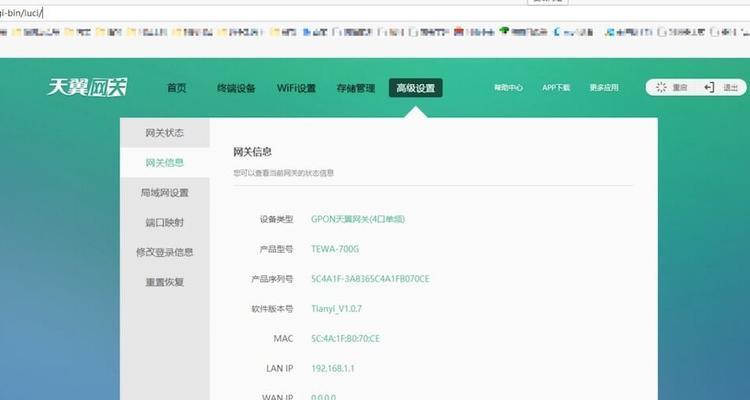The height and width of the screenshot is (400, 750).
Task: Open 局域网设置 in sidebar
Action: 165,193
